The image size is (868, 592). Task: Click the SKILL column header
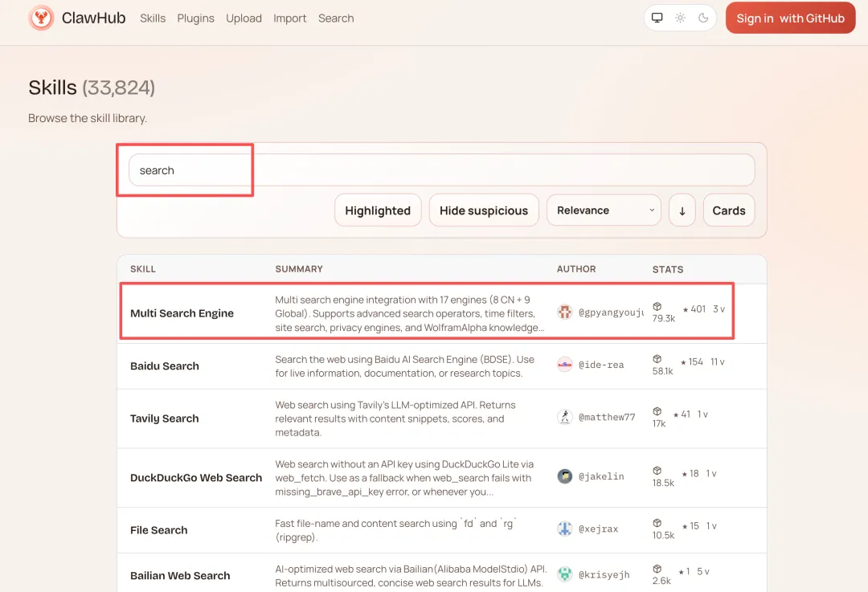click(143, 269)
